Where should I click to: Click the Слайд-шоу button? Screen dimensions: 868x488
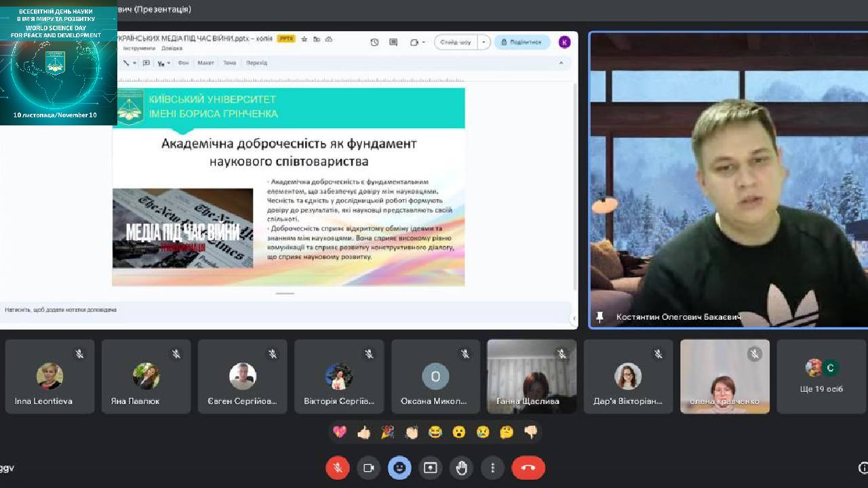click(x=456, y=42)
